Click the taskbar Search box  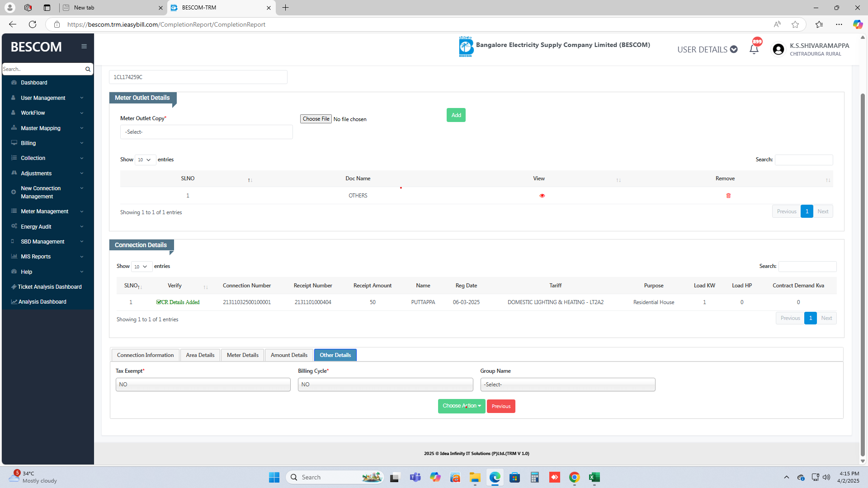(335, 477)
